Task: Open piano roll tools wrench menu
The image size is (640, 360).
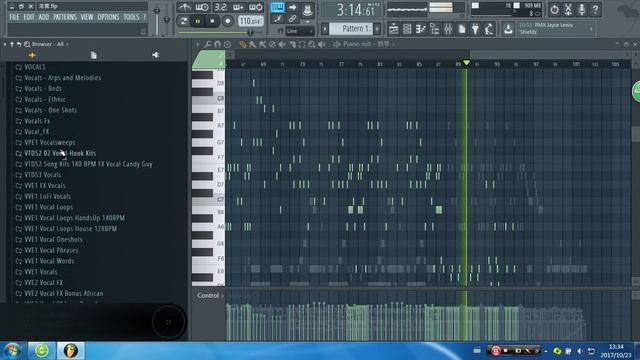Action: pos(208,44)
